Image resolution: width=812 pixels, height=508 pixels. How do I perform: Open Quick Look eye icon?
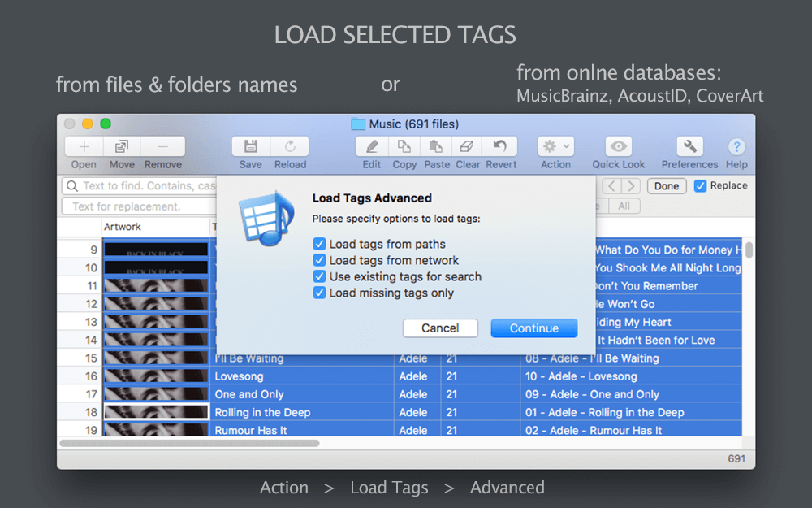619,147
